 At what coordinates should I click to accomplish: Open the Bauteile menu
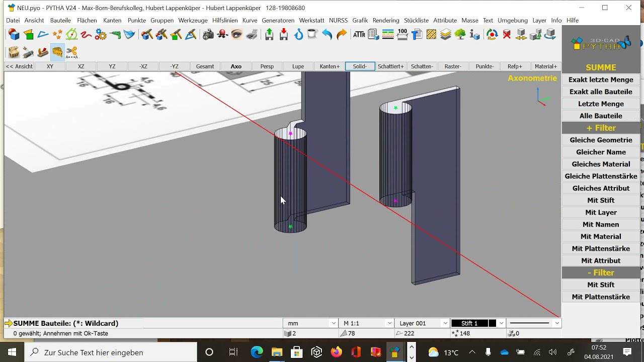pos(60,21)
